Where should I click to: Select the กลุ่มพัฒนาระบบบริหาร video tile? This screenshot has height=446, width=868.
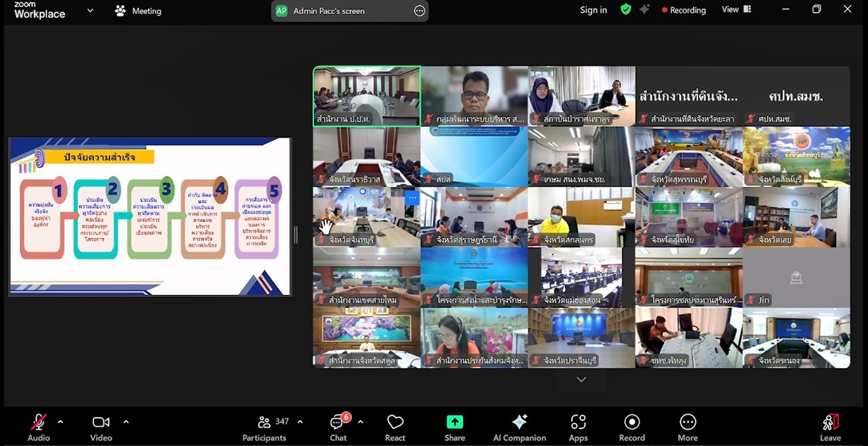pos(474,96)
